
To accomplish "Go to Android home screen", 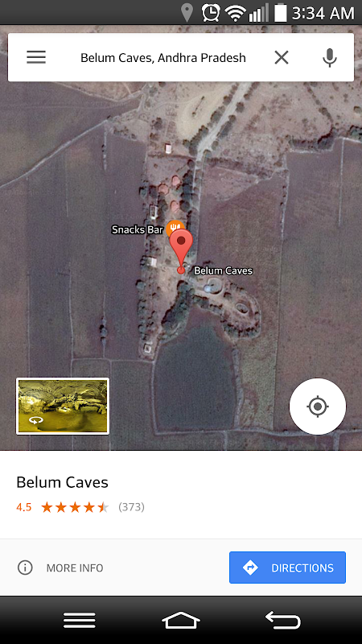I will click(x=181, y=620).
